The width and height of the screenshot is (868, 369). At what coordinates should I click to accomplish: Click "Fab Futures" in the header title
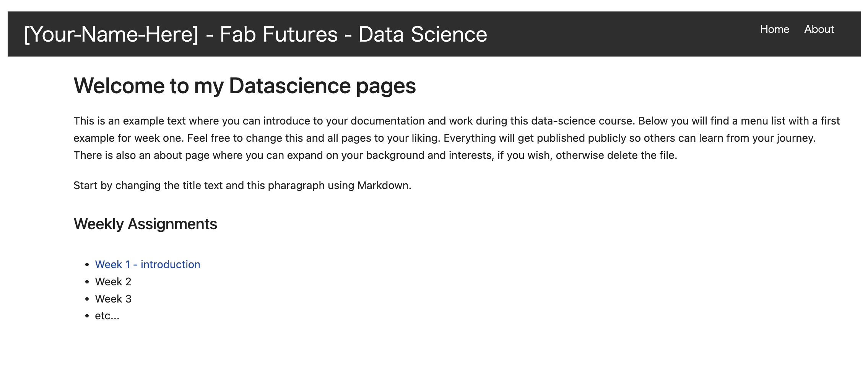coord(279,34)
